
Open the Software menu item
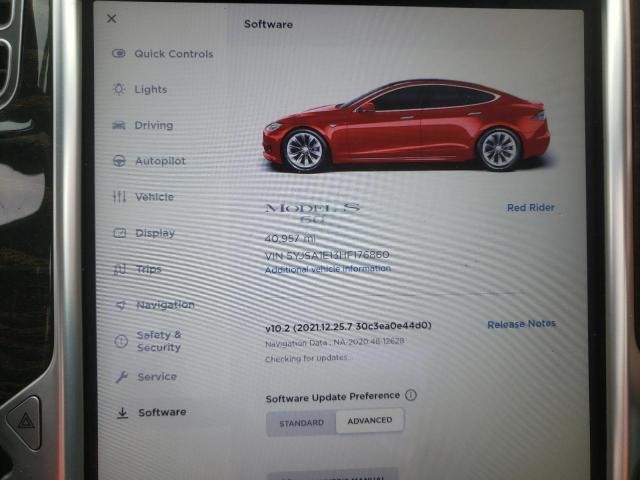[x=161, y=412]
